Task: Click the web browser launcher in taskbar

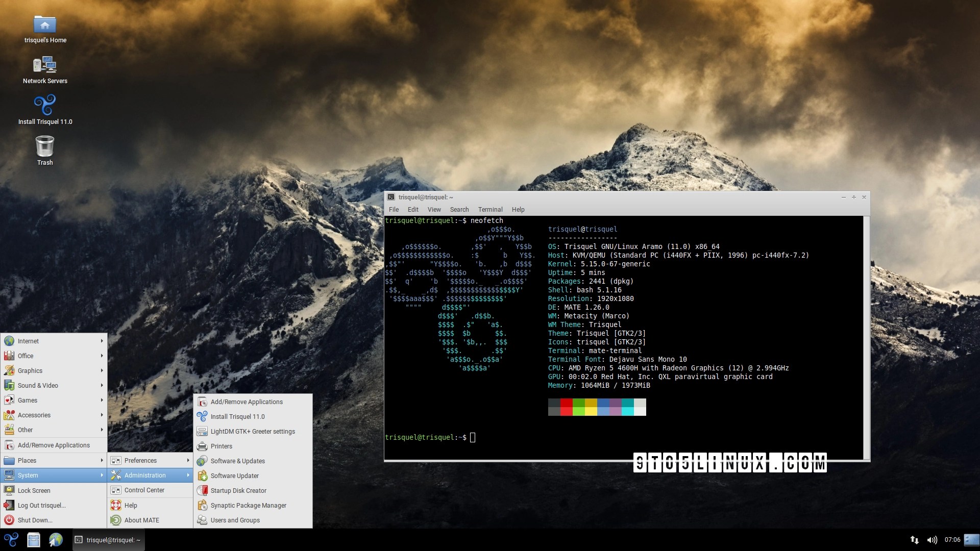Action: 56,539
